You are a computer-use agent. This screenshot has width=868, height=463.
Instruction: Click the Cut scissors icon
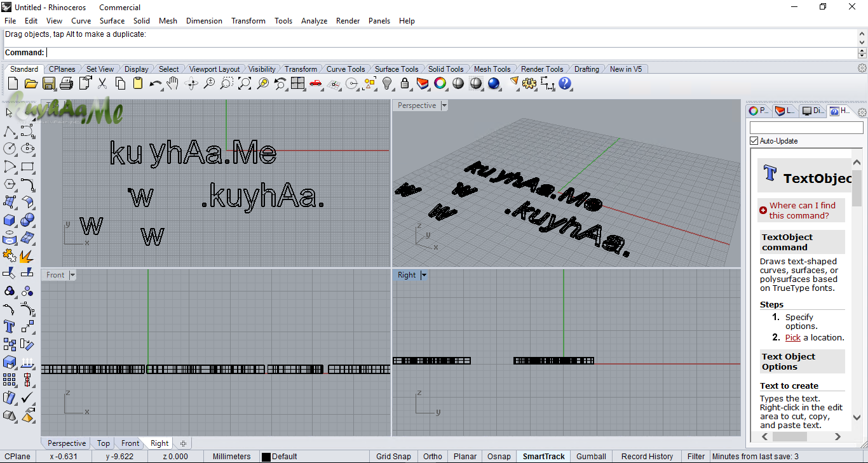click(102, 83)
